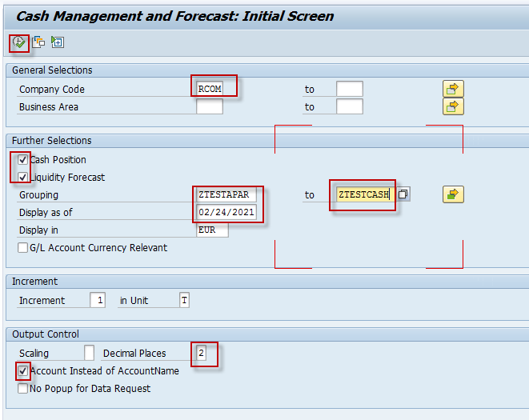The width and height of the screenshot is (529, 420).
Task: Open value help next to ZTESTCASH field
Action: (x=403, y=194)
